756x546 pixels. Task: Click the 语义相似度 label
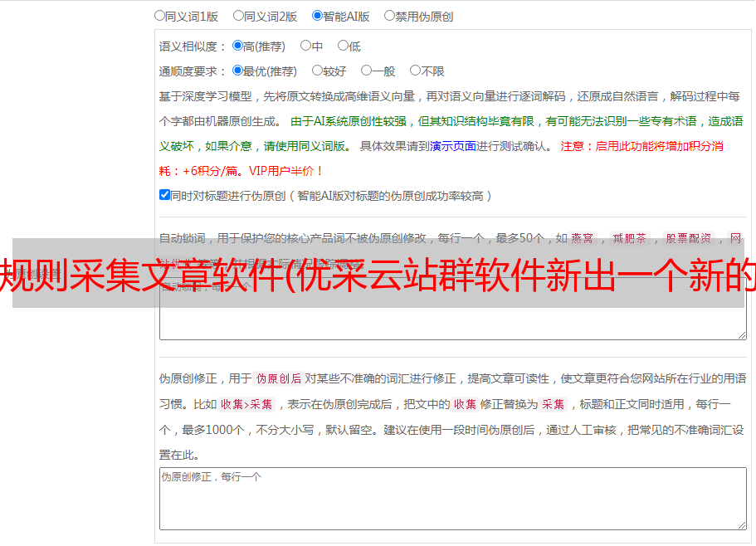point(193,46)
